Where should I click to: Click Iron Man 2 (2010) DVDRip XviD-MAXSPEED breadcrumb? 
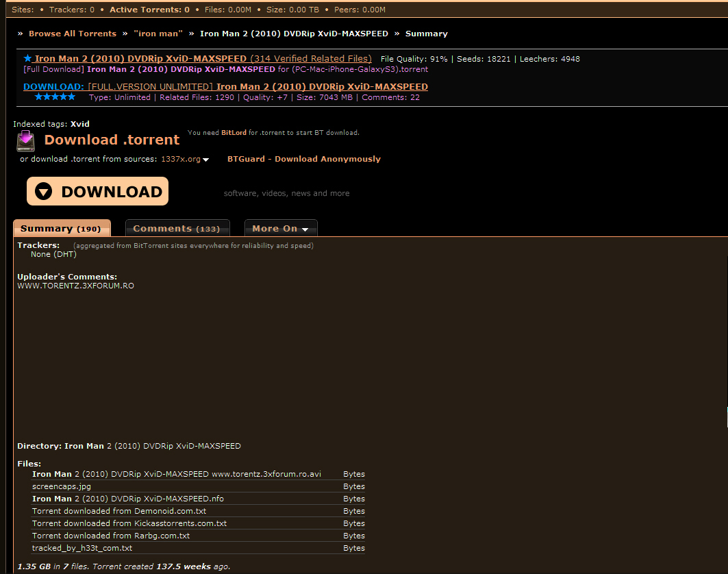point(294,34)
